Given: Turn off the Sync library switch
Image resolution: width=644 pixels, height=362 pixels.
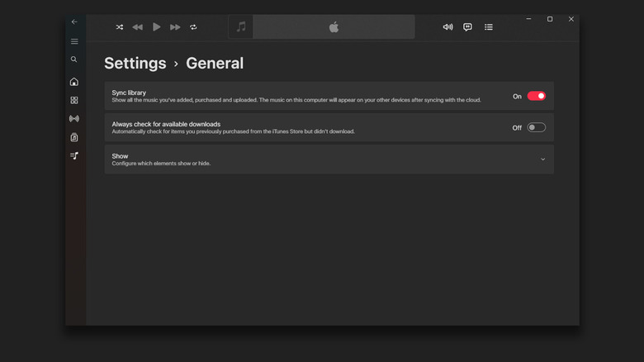Looking at the screenshot, I should (536, 96).
